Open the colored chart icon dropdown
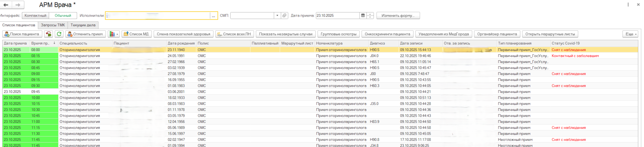 [114, 34]
